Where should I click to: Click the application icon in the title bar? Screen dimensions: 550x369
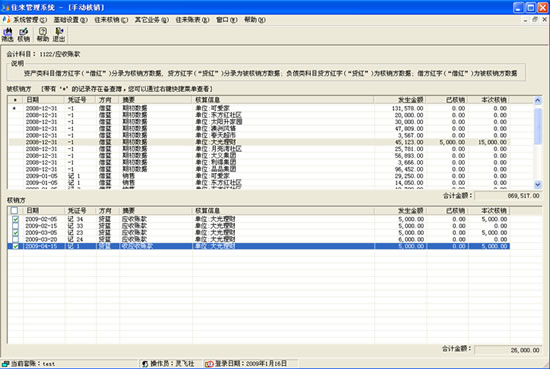tap(5, 7)
